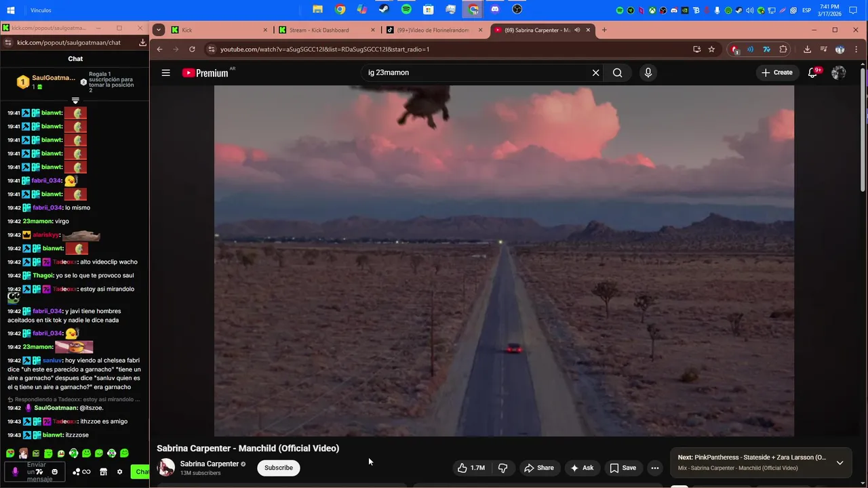Run the YouTube search with magnifier button
The image size is (868, 488).
[617, 73]
